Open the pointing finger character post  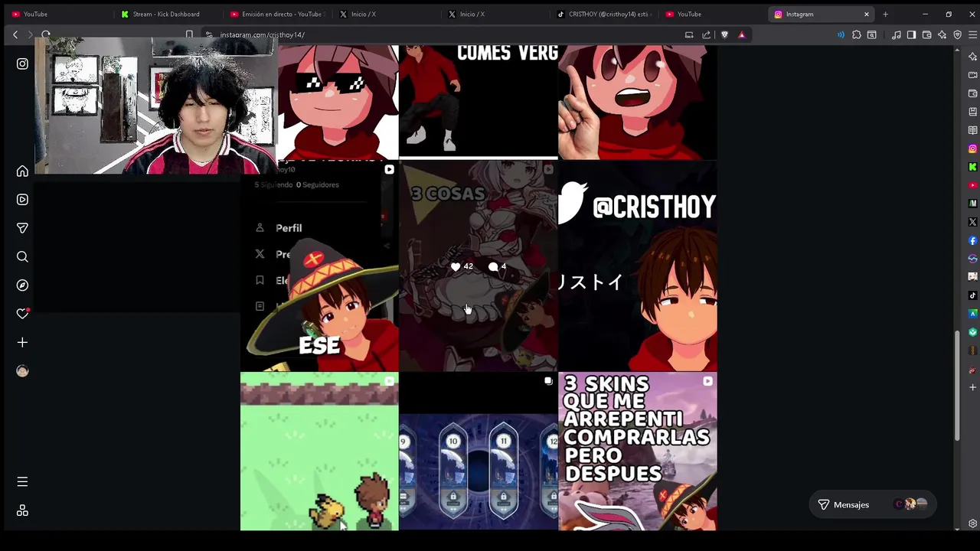coord(638,102)
